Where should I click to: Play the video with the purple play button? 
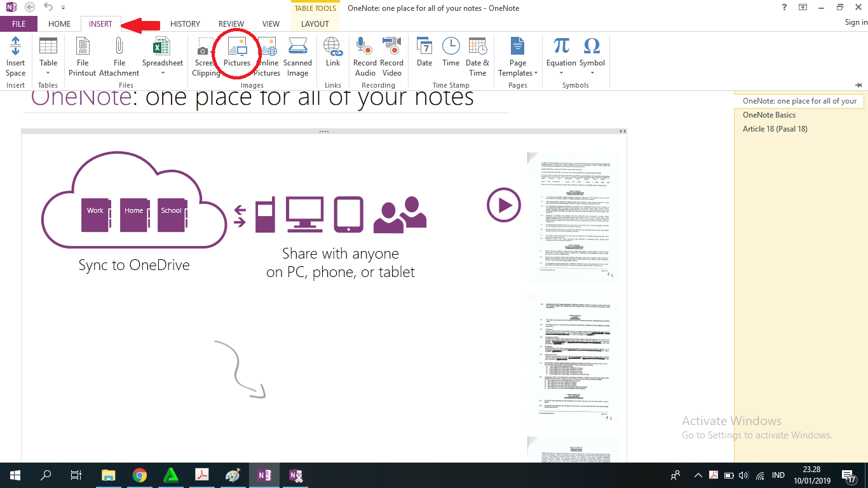[x=504, y=205]
